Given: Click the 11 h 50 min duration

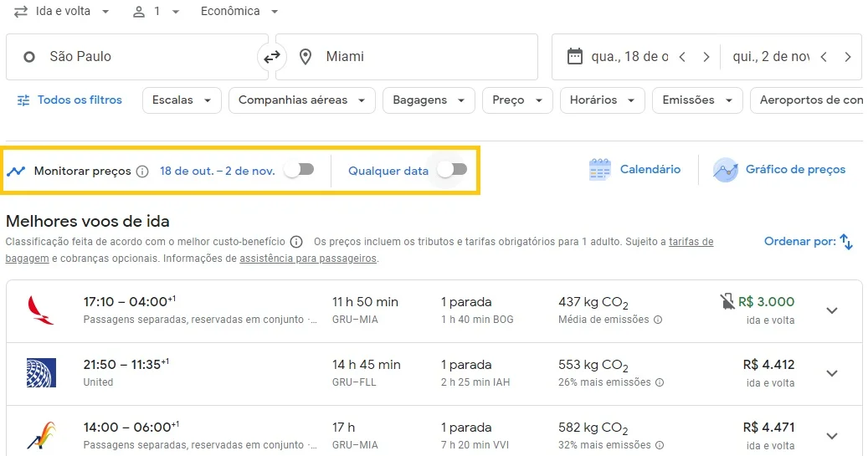Looking at the screenshot, I should (x=365, y=302).
